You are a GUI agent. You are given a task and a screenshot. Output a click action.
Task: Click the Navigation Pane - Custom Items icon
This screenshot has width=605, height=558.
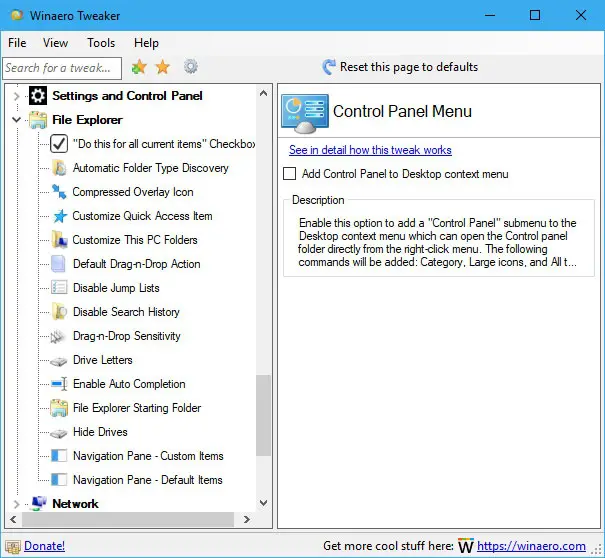point(59,456)
